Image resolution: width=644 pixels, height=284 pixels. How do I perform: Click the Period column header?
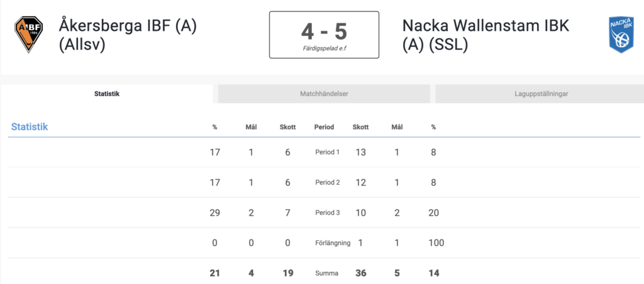[324, 127]
